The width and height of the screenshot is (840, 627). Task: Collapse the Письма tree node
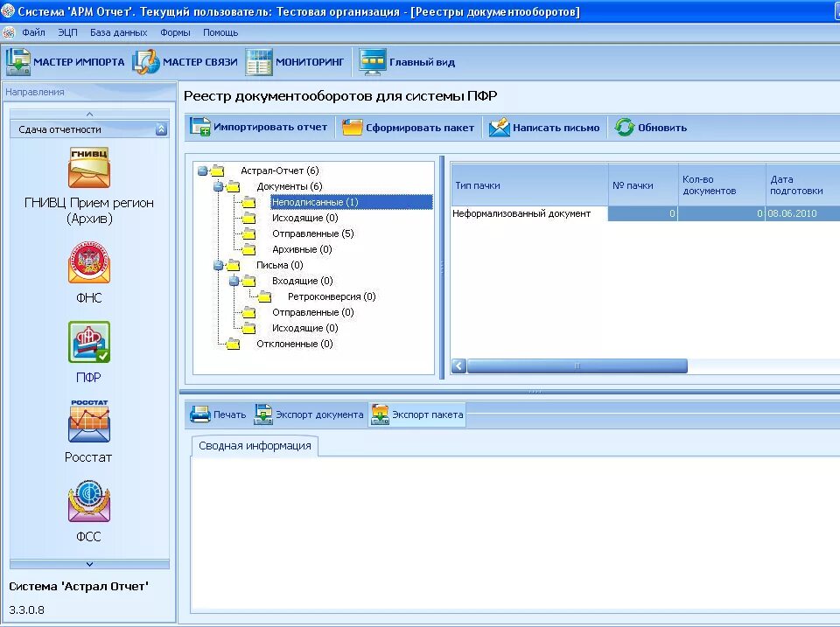click(218, 266)
